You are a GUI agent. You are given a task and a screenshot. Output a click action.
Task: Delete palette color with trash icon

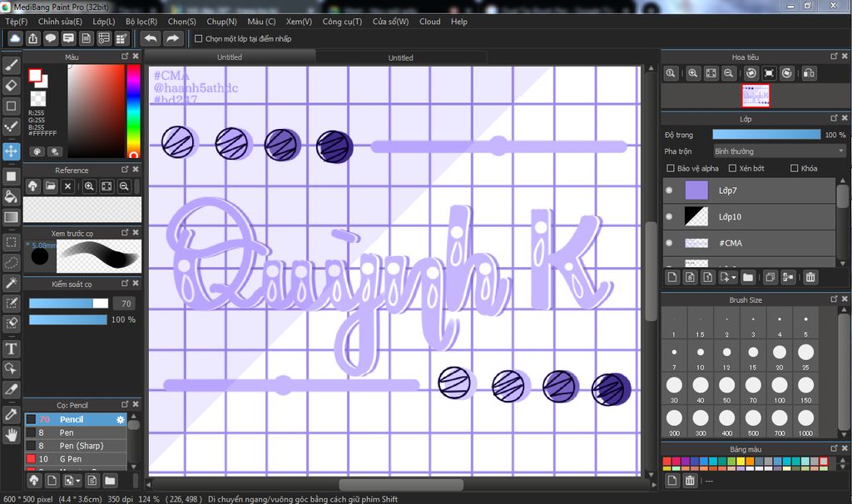(x=690, y=481)
